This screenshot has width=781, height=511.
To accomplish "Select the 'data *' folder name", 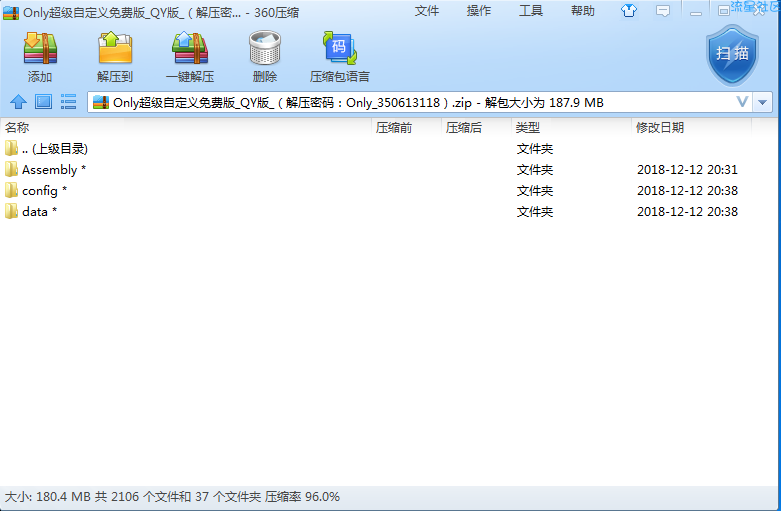I will (39, 212).
